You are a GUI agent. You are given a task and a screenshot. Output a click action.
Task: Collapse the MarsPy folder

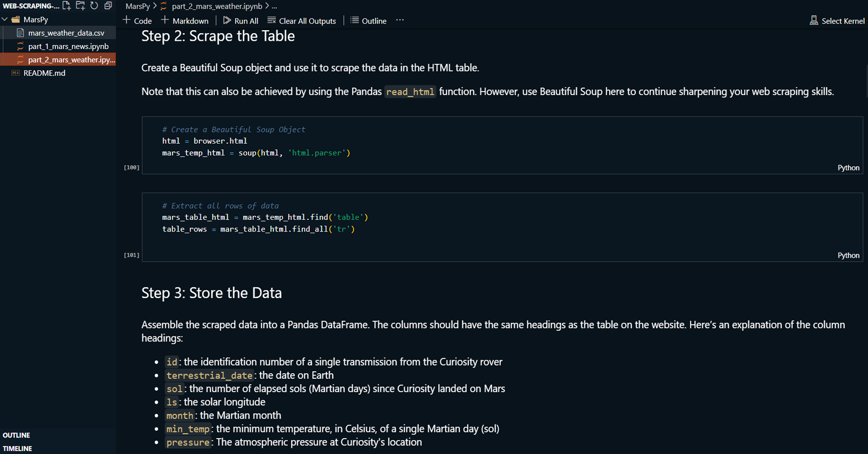[5, 19]
